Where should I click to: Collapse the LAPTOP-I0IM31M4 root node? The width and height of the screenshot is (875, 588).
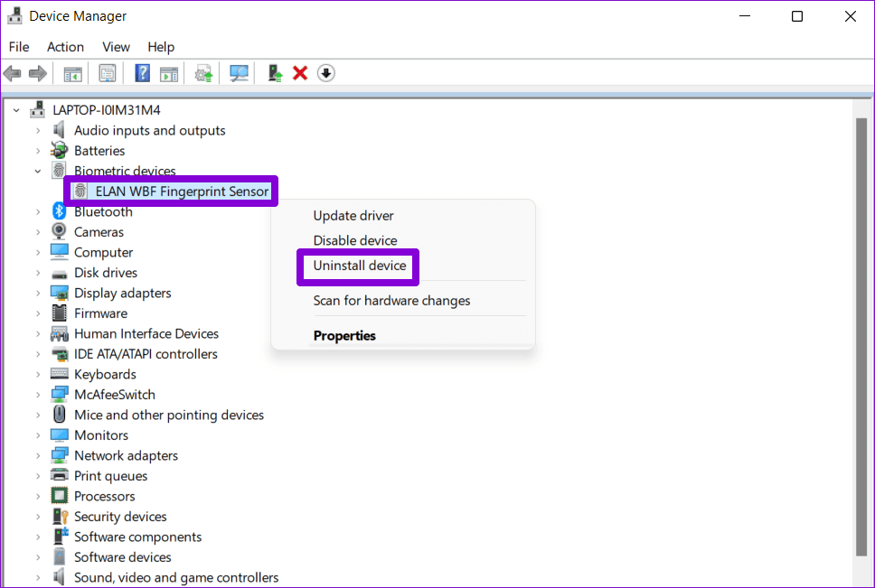point(17,110)
